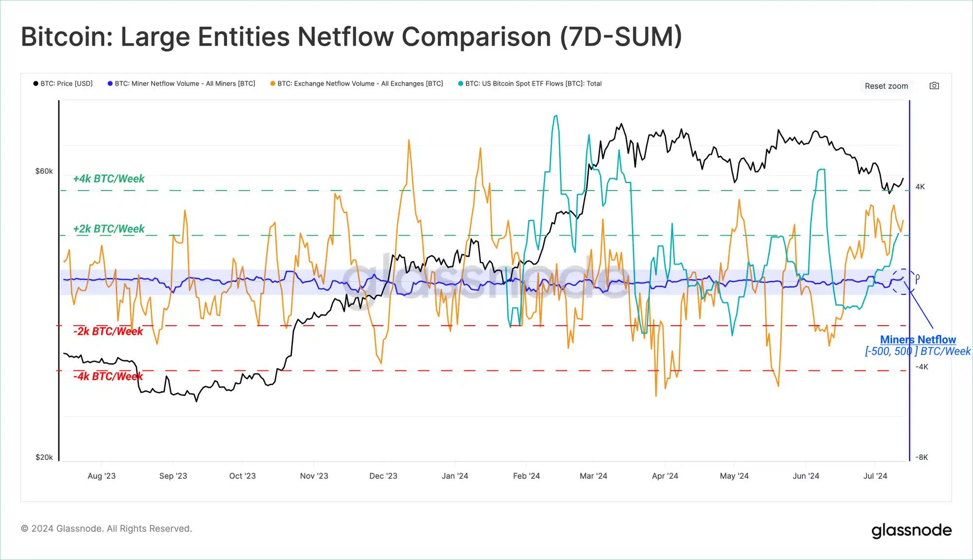Viewport: 973px width, 560px height.
Task: Click the Jan '24 x-axis label
Action: click(455, 476)
